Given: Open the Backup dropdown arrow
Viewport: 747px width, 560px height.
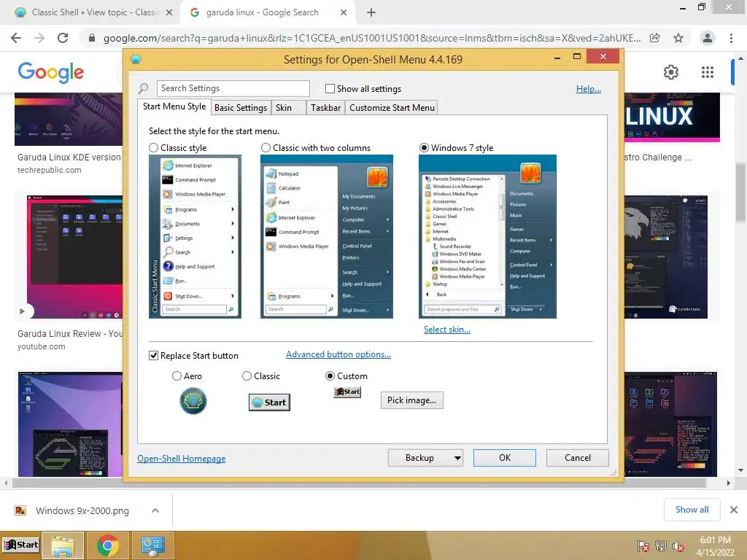Looking at the screenshot, I should click(x=457, y=458).
